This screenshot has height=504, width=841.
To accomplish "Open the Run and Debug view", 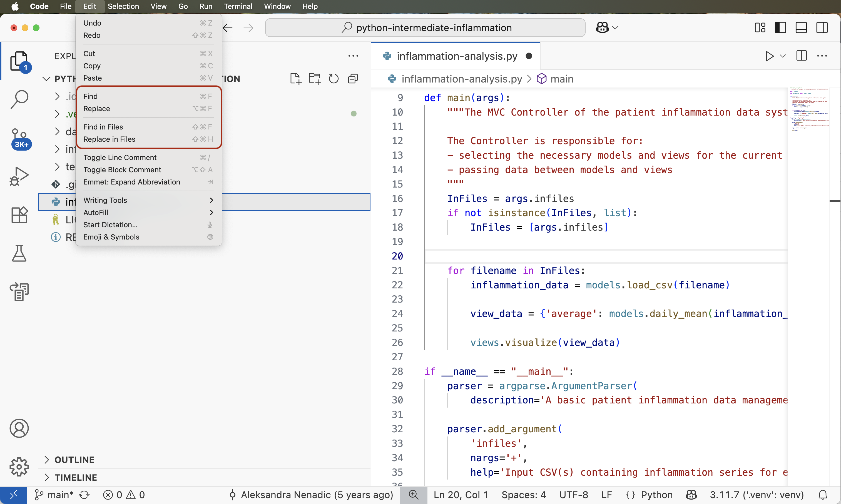I will click(x=19, y=176).
